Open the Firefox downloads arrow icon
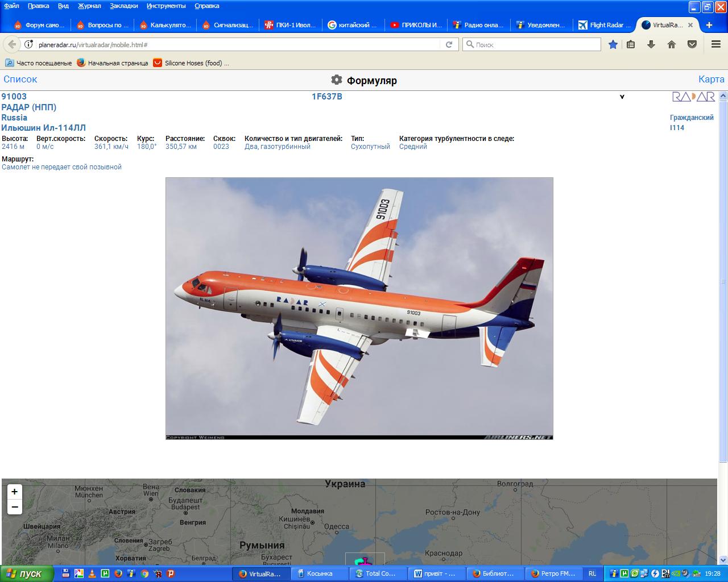 click(x=651, y=44)
